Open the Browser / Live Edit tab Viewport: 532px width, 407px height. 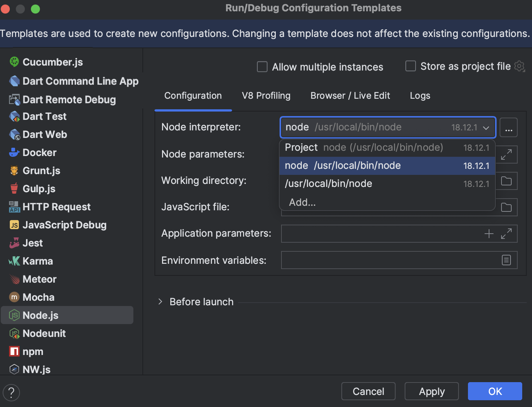(350, 96)
